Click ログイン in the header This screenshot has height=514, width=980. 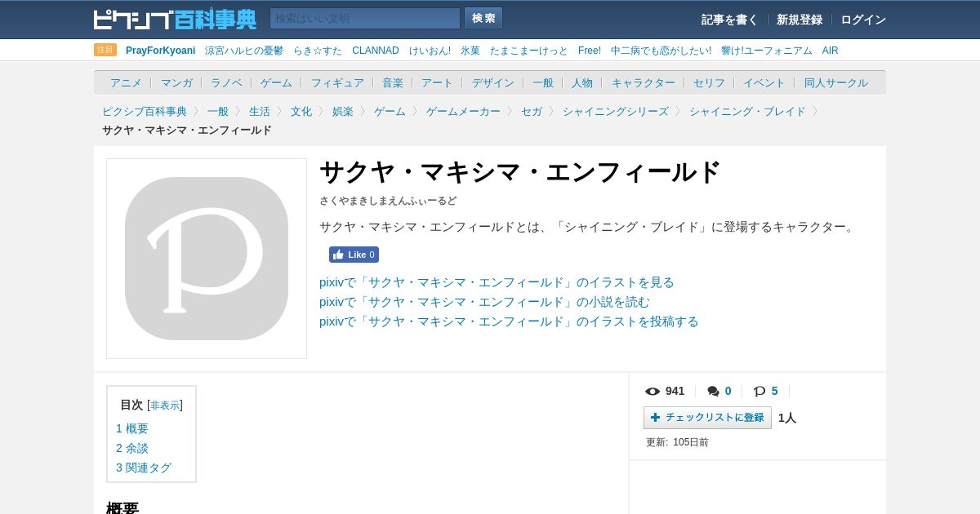click(863, 20)
